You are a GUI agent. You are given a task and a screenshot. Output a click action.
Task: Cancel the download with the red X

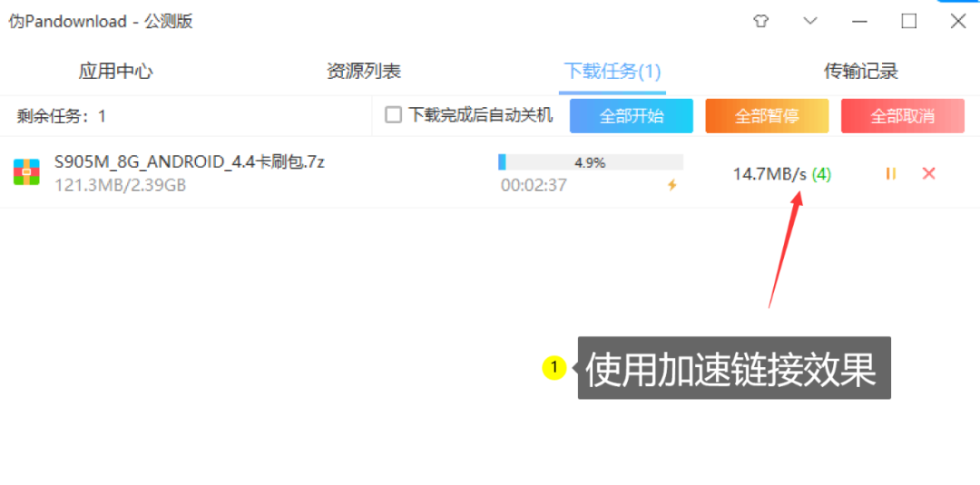(x=929, y=173)
